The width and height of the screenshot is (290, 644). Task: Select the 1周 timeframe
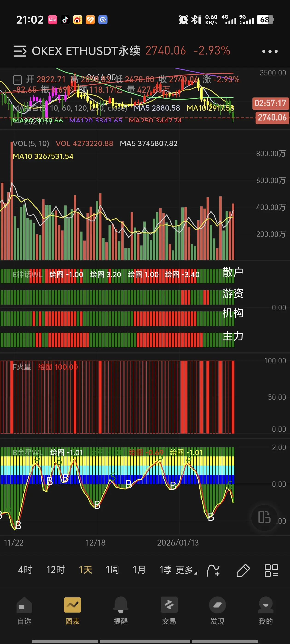112,570
